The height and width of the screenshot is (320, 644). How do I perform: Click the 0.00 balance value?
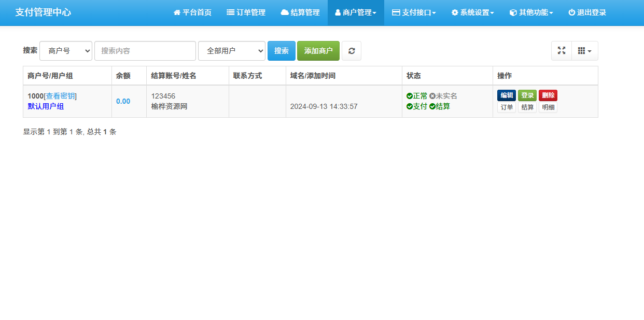(123, 101)
